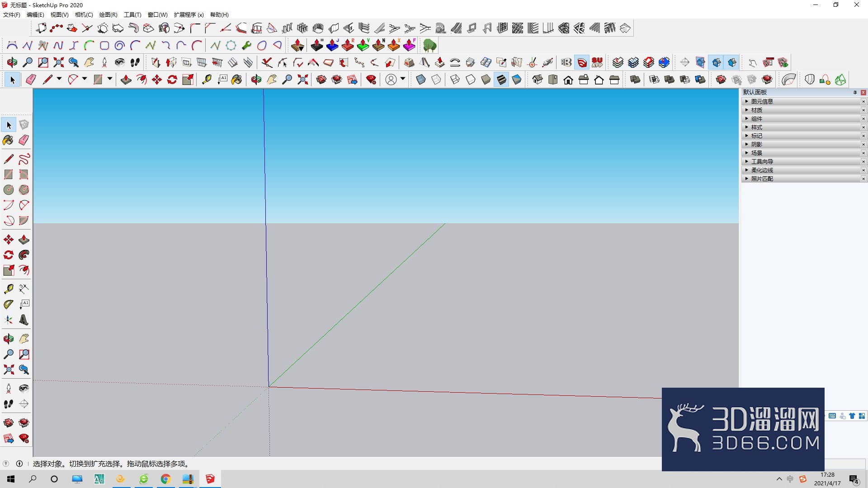Switch to Front view house icon
Screen dimensions: 868x488
click(x=568, y=80)
